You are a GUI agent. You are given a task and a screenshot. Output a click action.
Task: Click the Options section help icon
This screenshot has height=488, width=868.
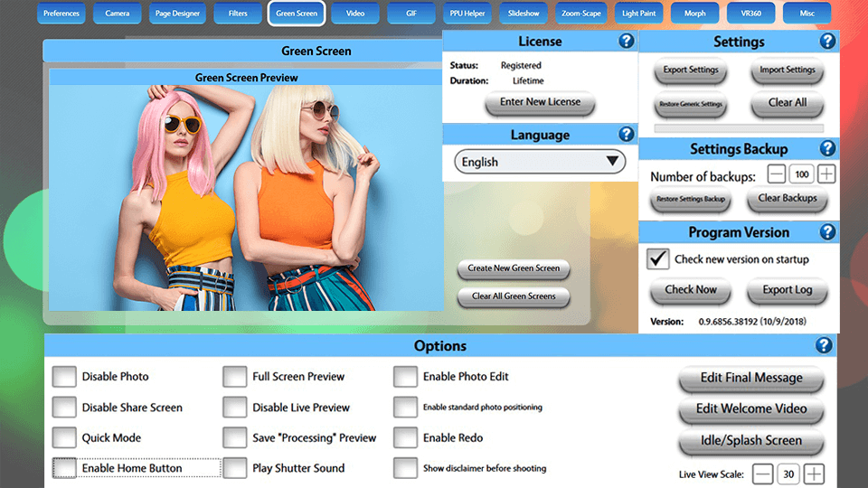[x=823, y=345]
